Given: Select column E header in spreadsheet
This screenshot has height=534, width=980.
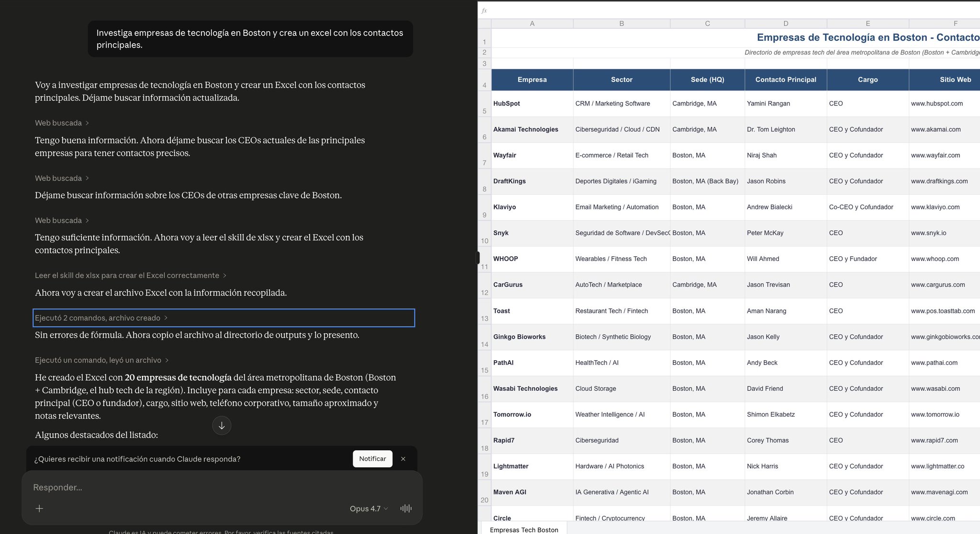Looking at the screenshot, I should point(868,23).
